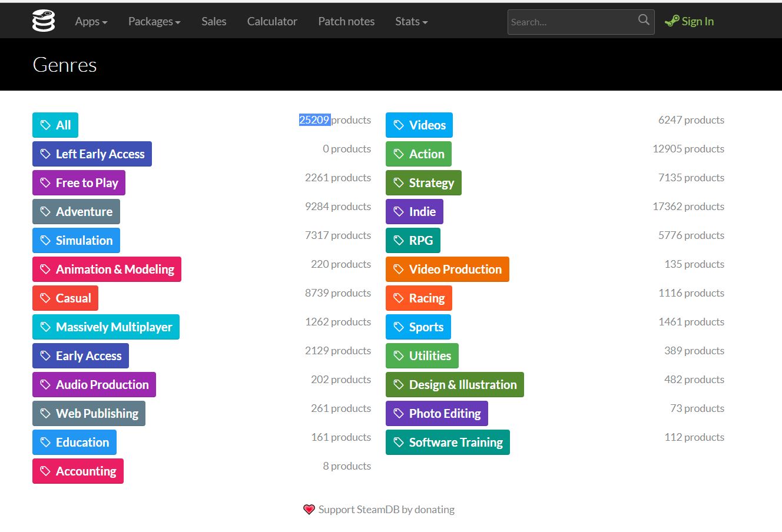Click the tag icon on Adventure
Screen dimensions: 782x532
pos(45,211)
